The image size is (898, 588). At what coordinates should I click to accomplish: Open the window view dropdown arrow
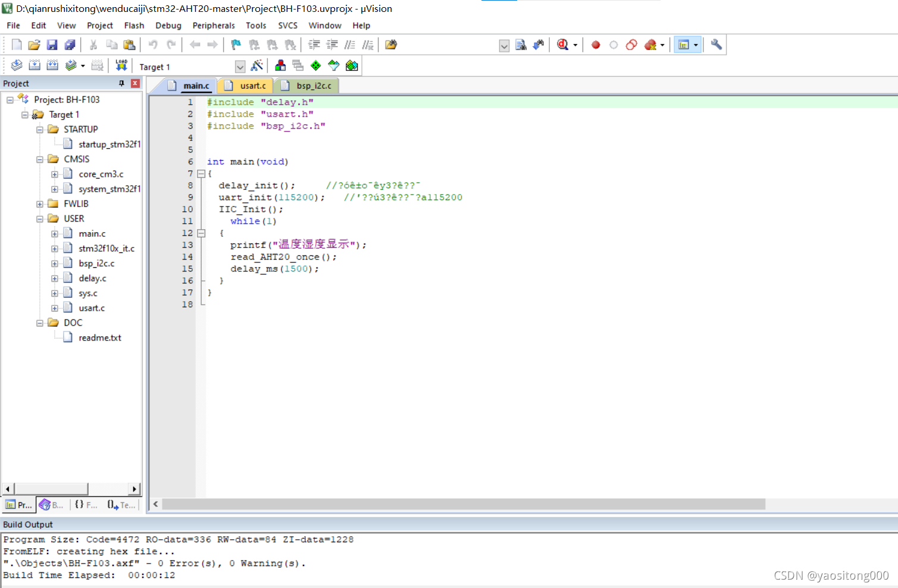point(696,45)
